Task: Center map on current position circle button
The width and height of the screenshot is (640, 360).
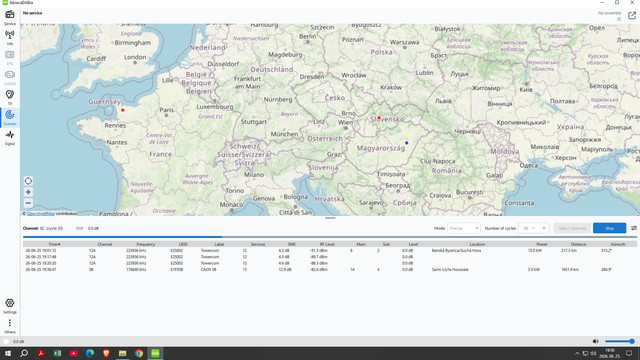Action: [x=28, y=181]
